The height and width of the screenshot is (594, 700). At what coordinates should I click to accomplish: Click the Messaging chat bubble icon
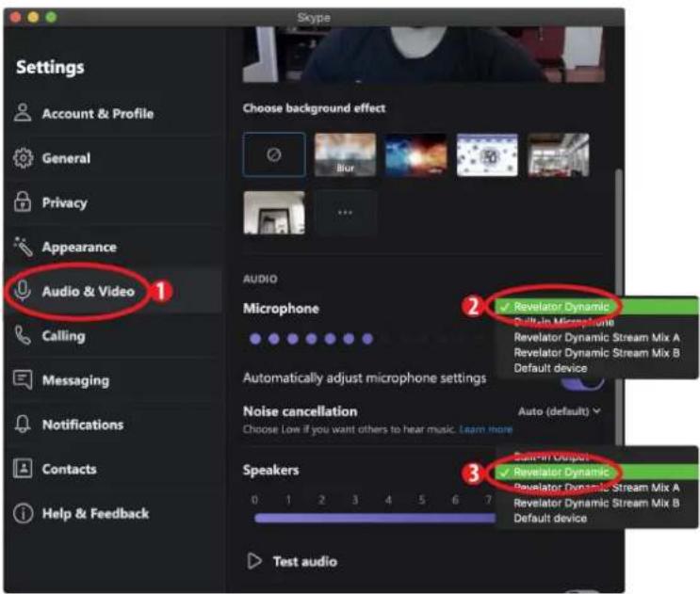tap(23, 379)
